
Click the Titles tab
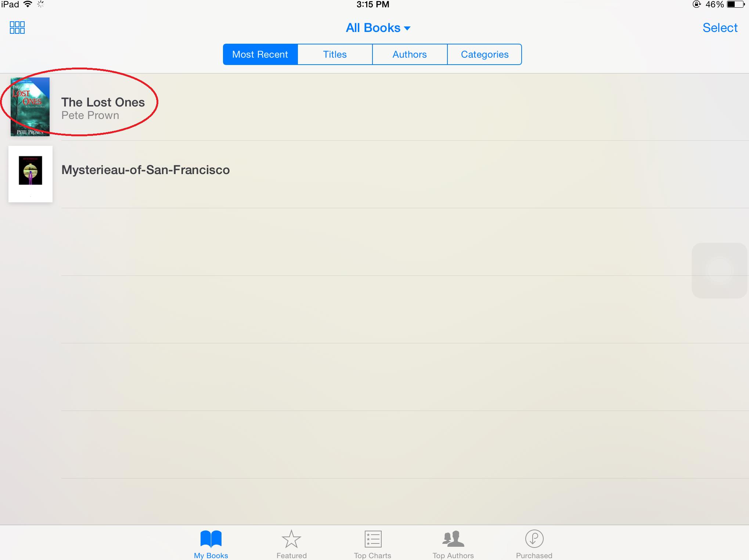335,54
